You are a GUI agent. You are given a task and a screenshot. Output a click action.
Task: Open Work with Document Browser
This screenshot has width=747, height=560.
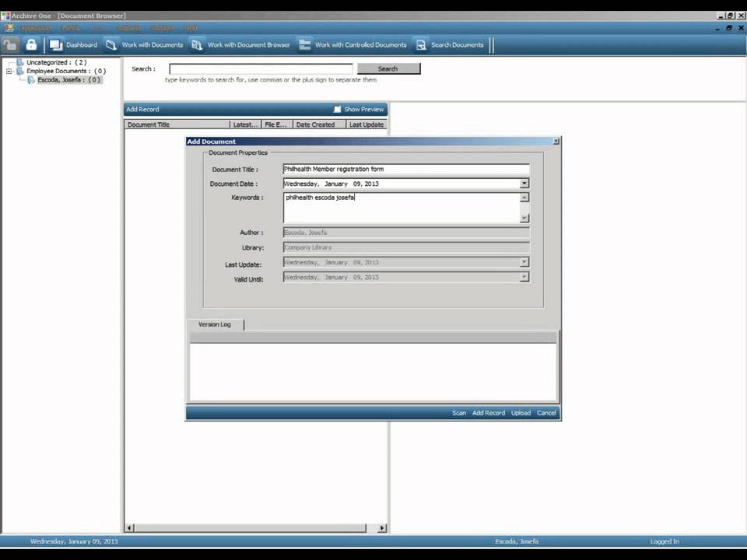point(240,45)
